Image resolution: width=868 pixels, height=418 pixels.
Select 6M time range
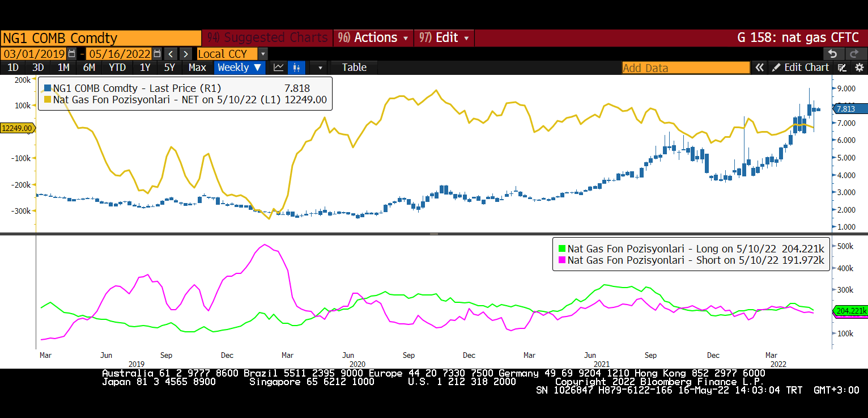pos(89,67)
